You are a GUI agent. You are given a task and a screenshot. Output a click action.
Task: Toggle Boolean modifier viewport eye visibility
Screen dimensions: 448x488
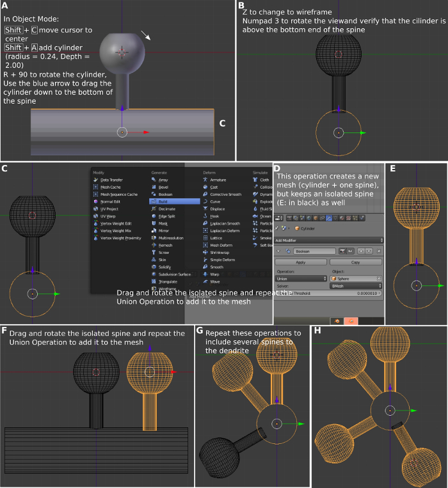coord(350,251)
